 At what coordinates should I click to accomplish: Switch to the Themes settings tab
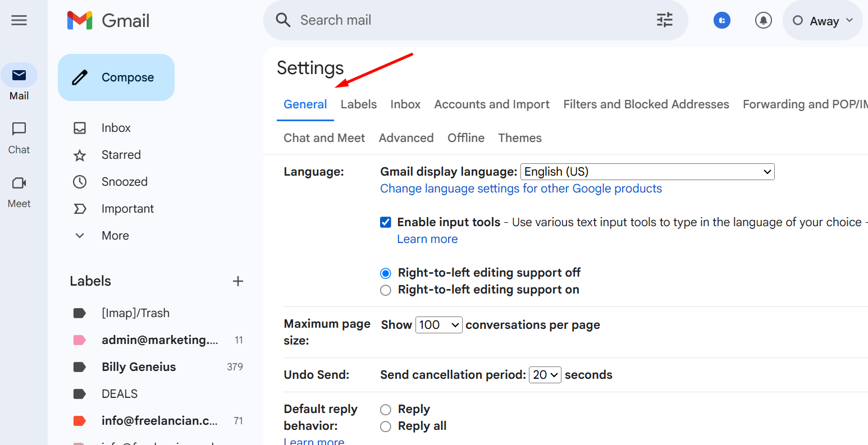point(519,137)
